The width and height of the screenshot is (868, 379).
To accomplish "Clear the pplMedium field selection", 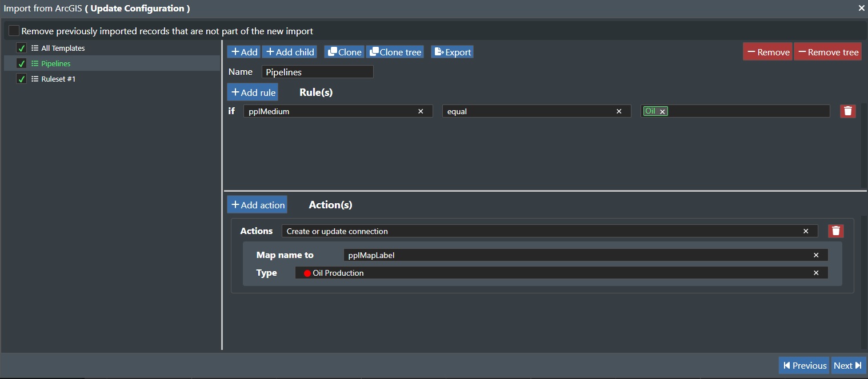I will click(x=421, y=111).
